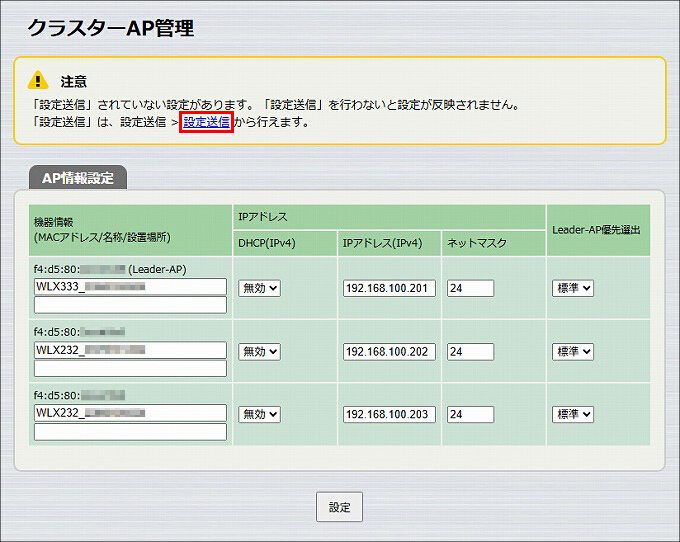Image resolution: width=680 pixels, height=542 pixels.
Task: Click the IP address field 192.168.100.203
Action: point(389,414)
